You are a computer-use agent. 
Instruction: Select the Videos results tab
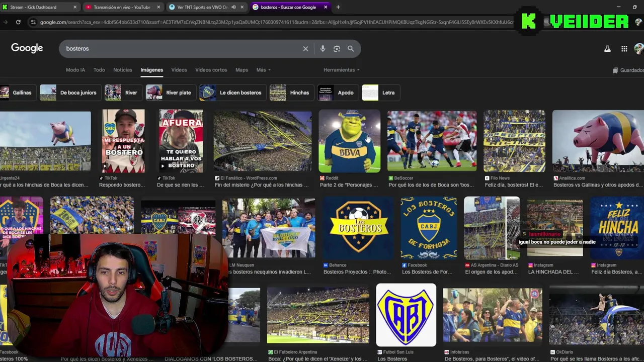pyautogui.click(x=179, y=70)
